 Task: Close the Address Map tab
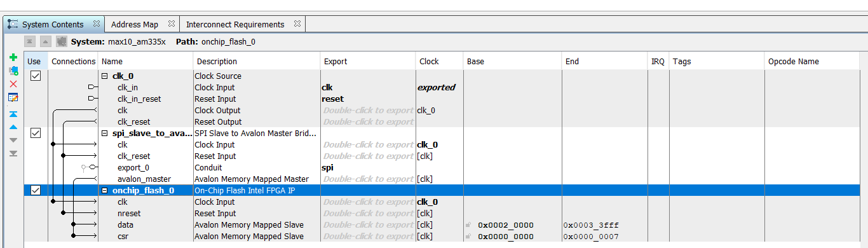pyautogui.click(x=172, y=24)
